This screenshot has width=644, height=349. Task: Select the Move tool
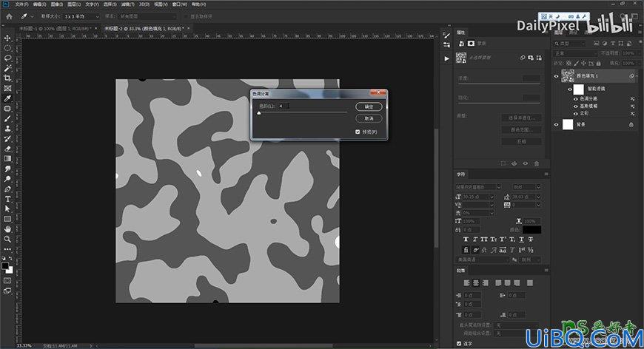coord(7,38)
